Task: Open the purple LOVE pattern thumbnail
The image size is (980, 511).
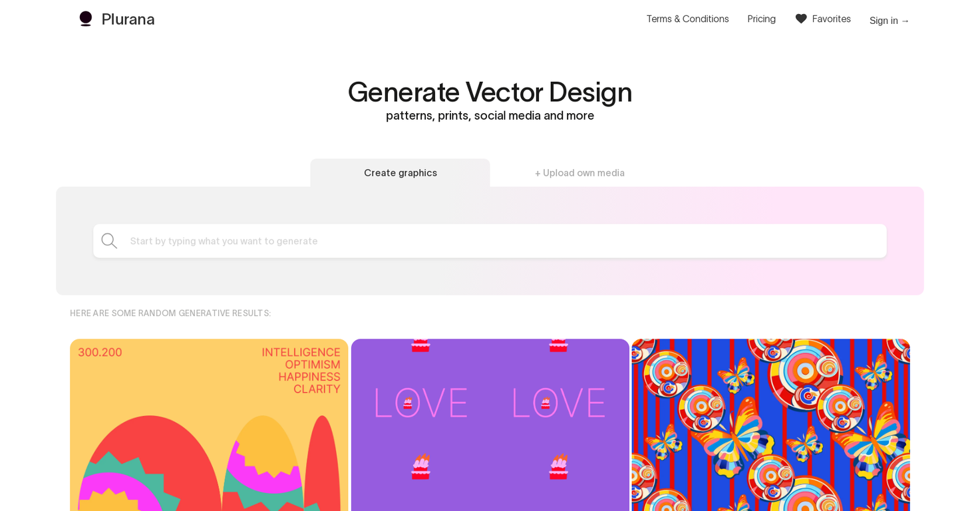Action: [490, 425]
